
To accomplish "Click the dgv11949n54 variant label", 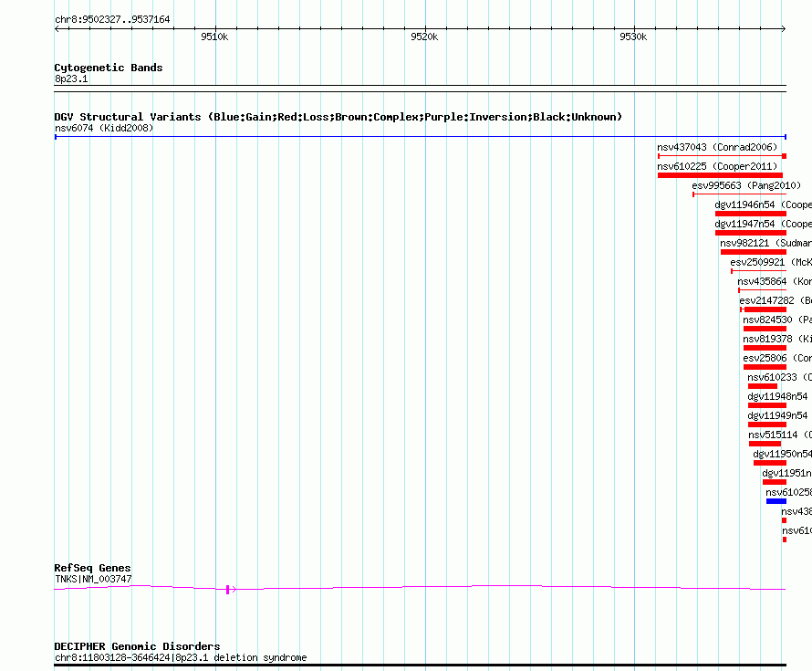I will (777, 415).
